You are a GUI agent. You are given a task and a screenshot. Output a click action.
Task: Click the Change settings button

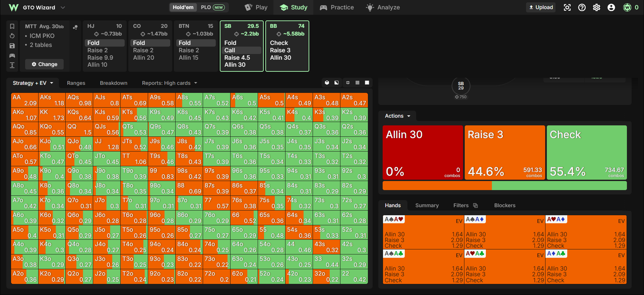pyautogui.click(x=44, y=64)
